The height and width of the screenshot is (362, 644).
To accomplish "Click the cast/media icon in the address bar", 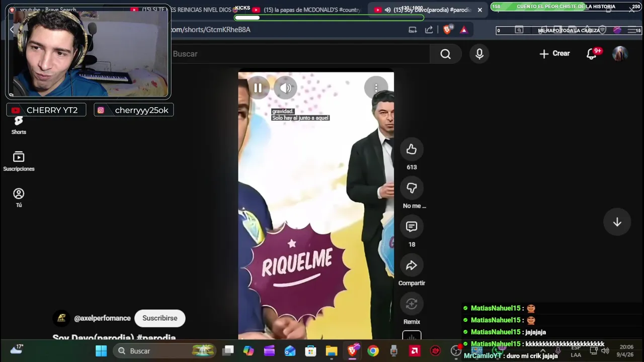I will click(413, 30).
